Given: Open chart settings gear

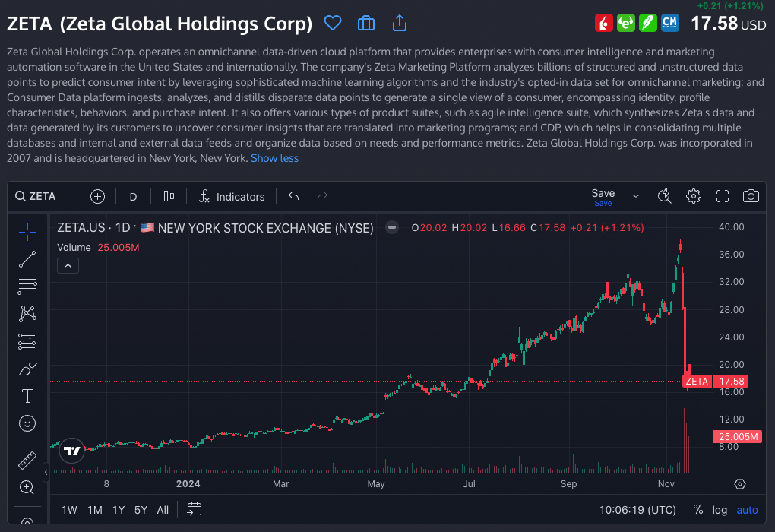Looking at the screenshot, I should [694, 196].
